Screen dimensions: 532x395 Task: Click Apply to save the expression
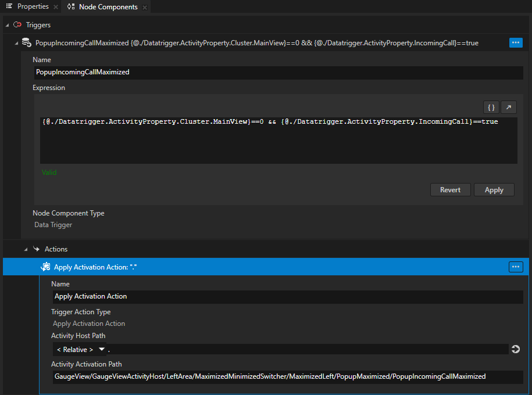coord(494,190)
